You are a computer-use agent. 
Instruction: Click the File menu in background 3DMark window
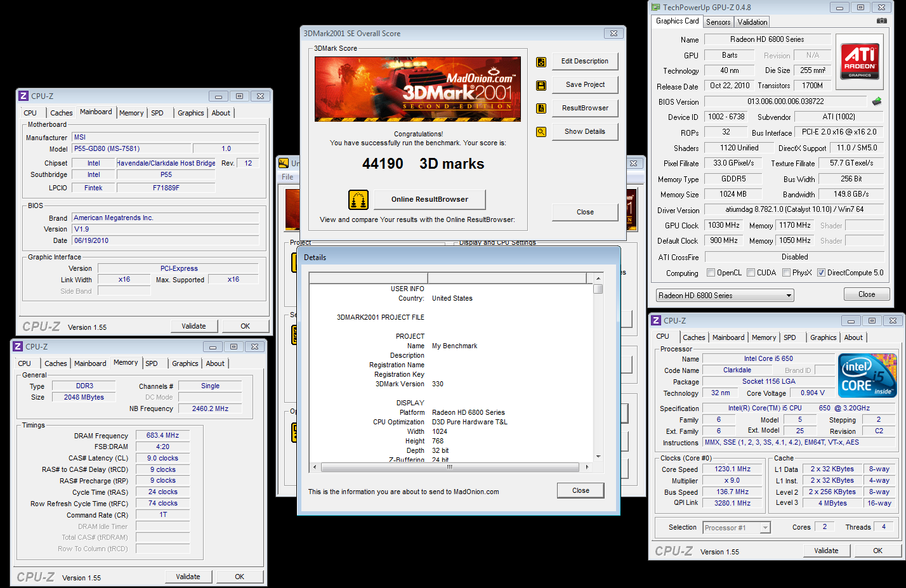[287, 177]
